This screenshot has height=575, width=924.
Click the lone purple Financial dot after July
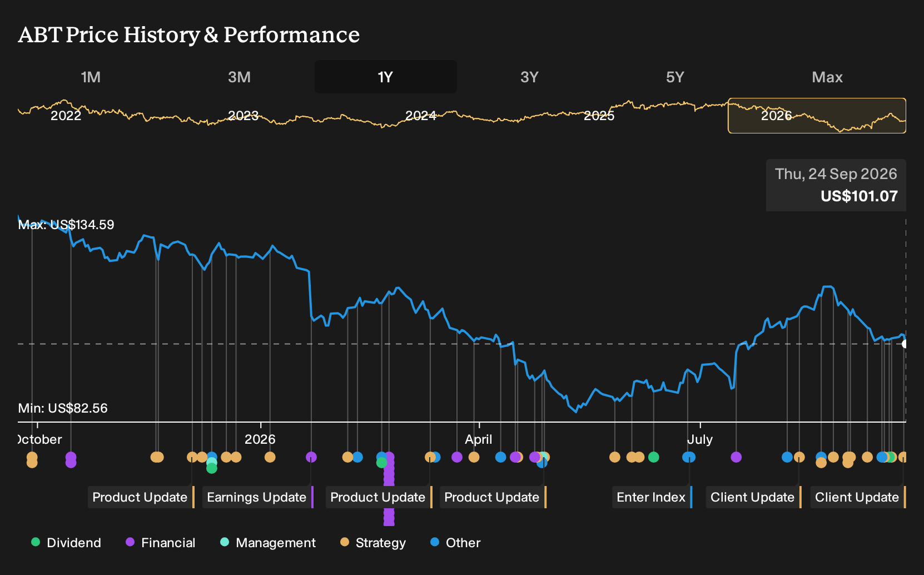tap(736, 457)
